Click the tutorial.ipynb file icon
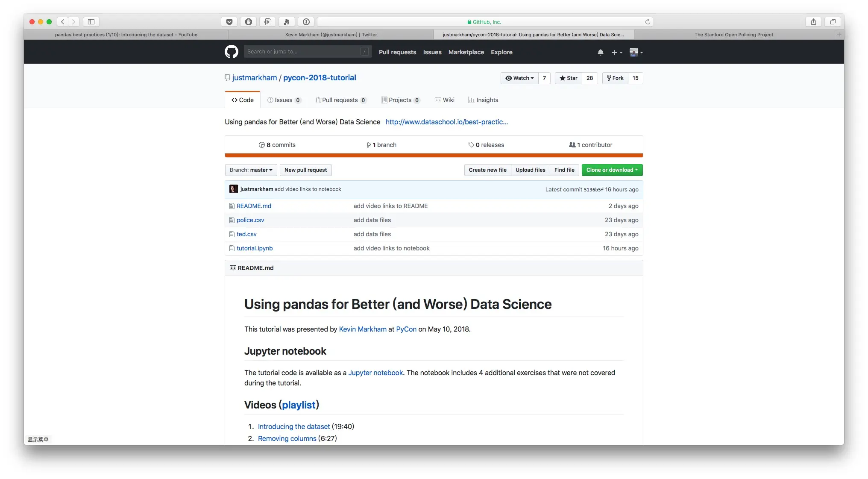Image resolution: width=868 pixels, height=479 pixels. click(x=232, y=248)
